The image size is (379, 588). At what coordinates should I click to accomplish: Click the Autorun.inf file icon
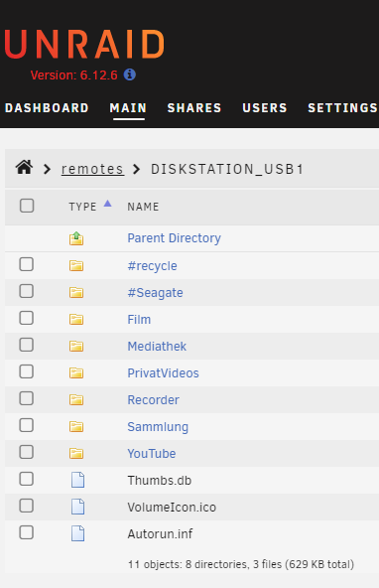click(78, 533)
